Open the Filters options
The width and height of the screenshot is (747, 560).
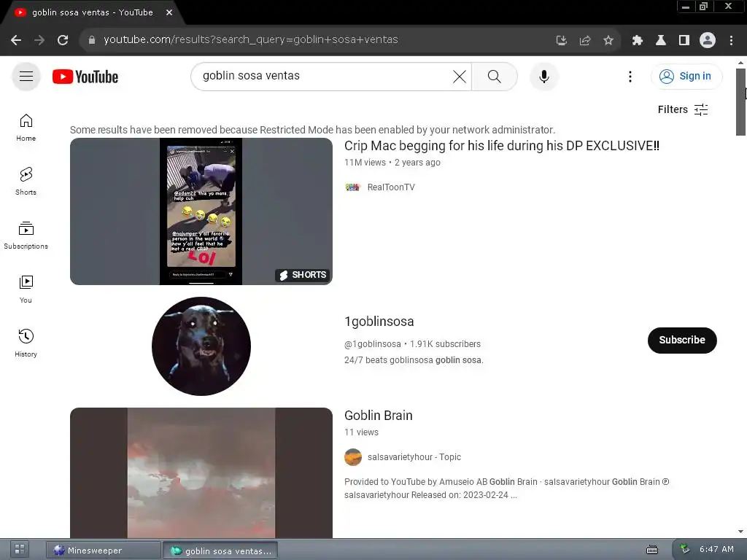click(x=683, y=109)
